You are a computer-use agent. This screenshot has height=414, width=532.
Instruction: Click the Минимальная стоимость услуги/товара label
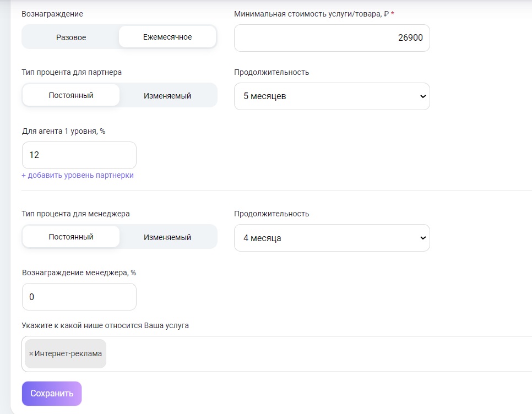311,14
